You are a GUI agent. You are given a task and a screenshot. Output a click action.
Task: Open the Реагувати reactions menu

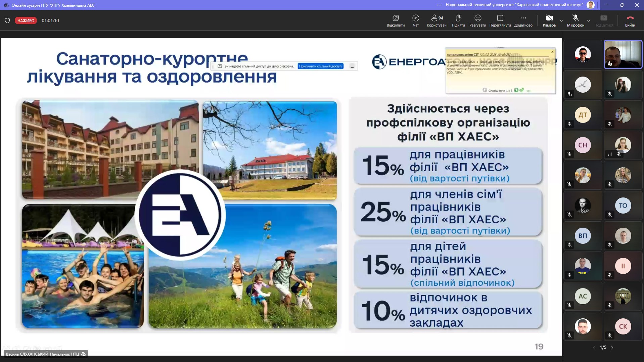[x=477, y=20]
